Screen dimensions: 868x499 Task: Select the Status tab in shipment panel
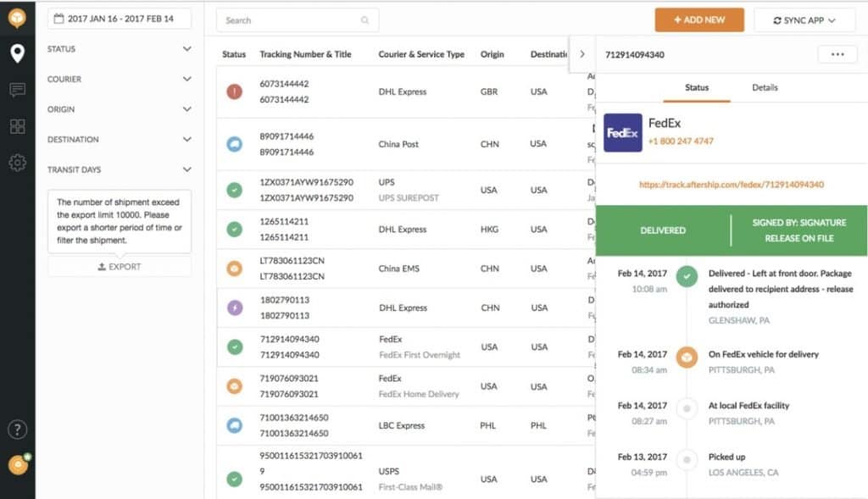pyautogui.click(x=697, y=88)
